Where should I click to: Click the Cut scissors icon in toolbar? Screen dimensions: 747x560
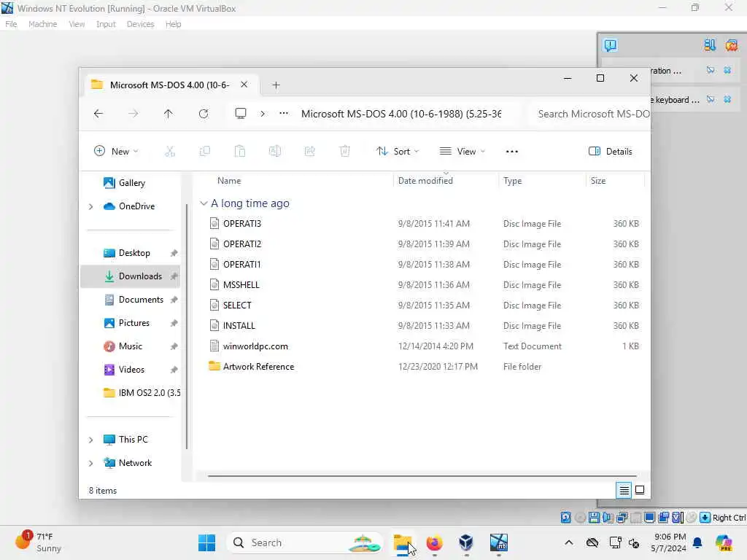pos(169,152)
